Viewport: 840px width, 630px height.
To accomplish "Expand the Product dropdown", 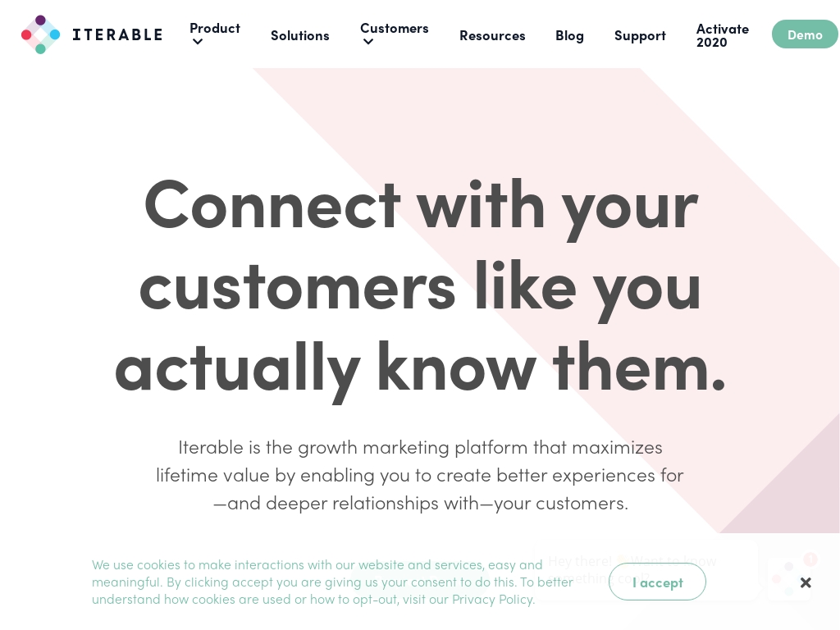I will tap(214, 28).
